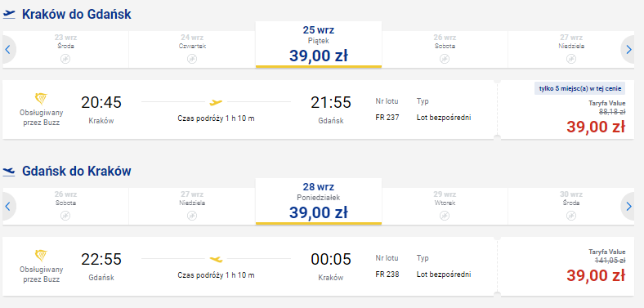
Task: Select the 30 wrz Środa return date tab
Action: coord(571,206)
